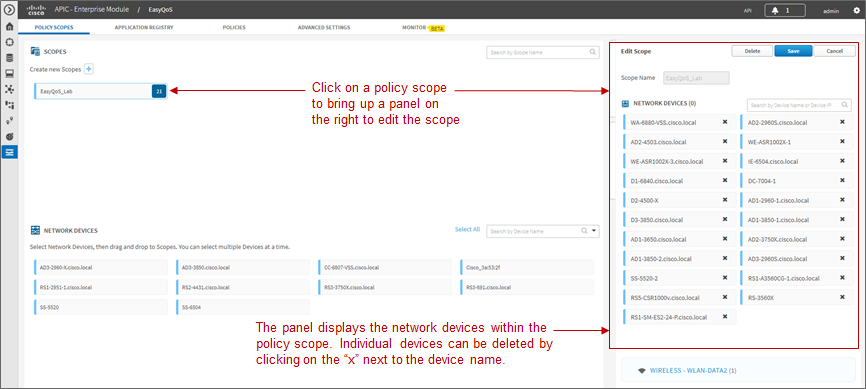Click the topology icon in left sidebar
This screenshot has width=866, height=389.
point(9,89)
